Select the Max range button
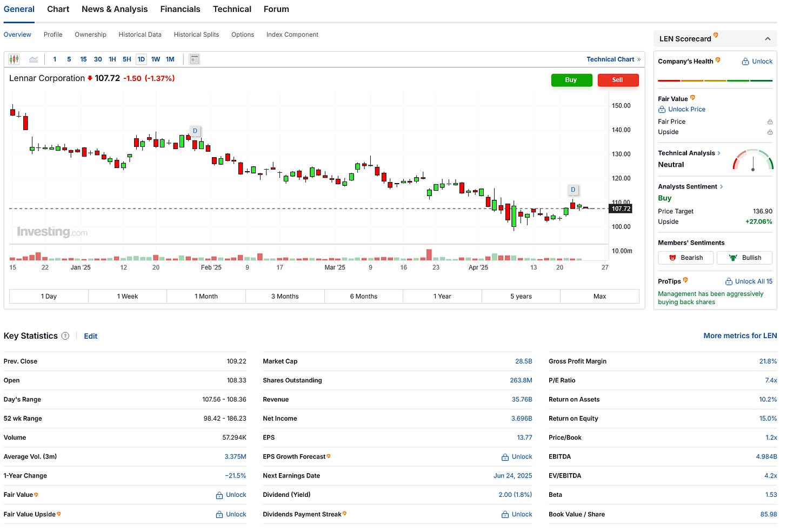This screenshot has height=532, width=787. 599,297
